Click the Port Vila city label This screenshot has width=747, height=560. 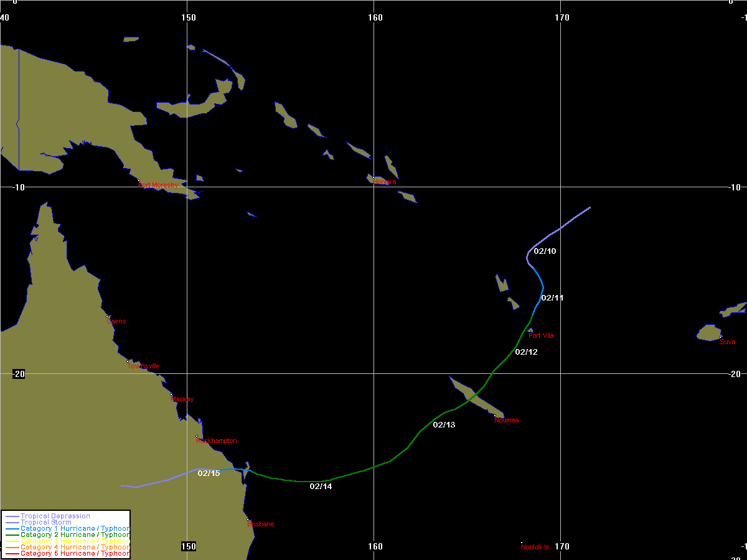[x=541, y=336]
